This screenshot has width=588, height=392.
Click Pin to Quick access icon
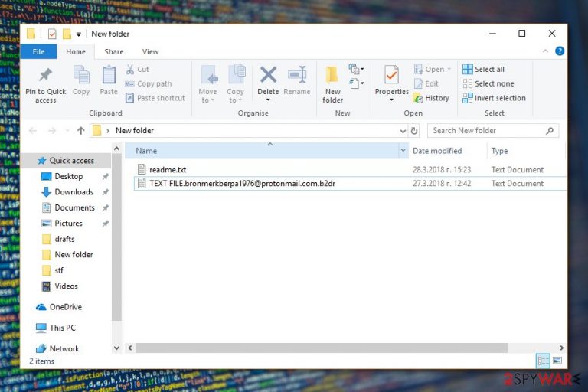[x=45, y=75]
